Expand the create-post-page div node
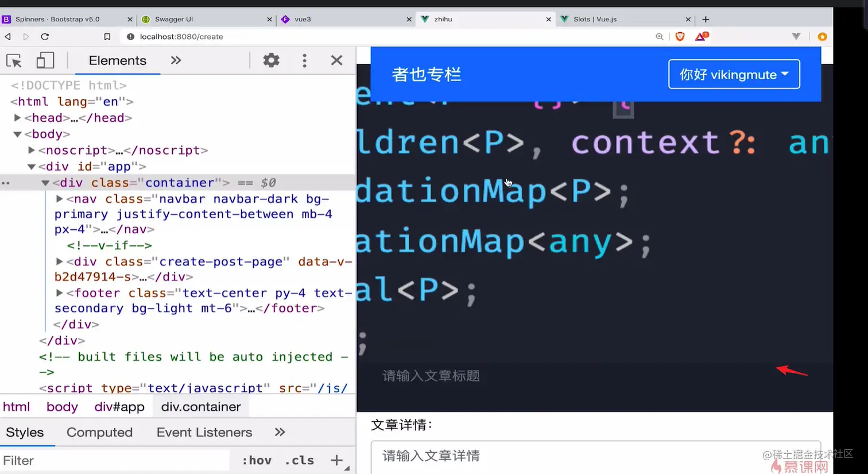Viewport: 868px width, 474px height. [x=59, y=261]
